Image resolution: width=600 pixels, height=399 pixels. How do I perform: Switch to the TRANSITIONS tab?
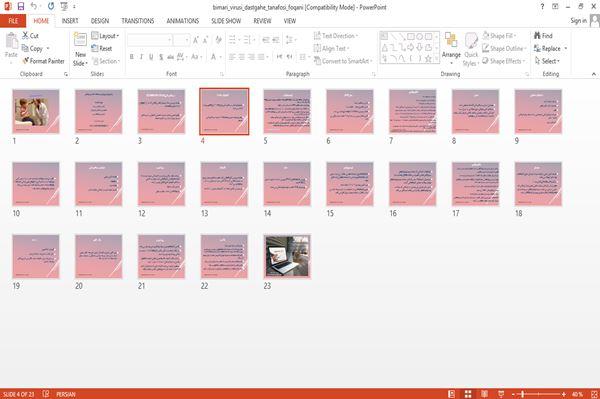[138, 21]
